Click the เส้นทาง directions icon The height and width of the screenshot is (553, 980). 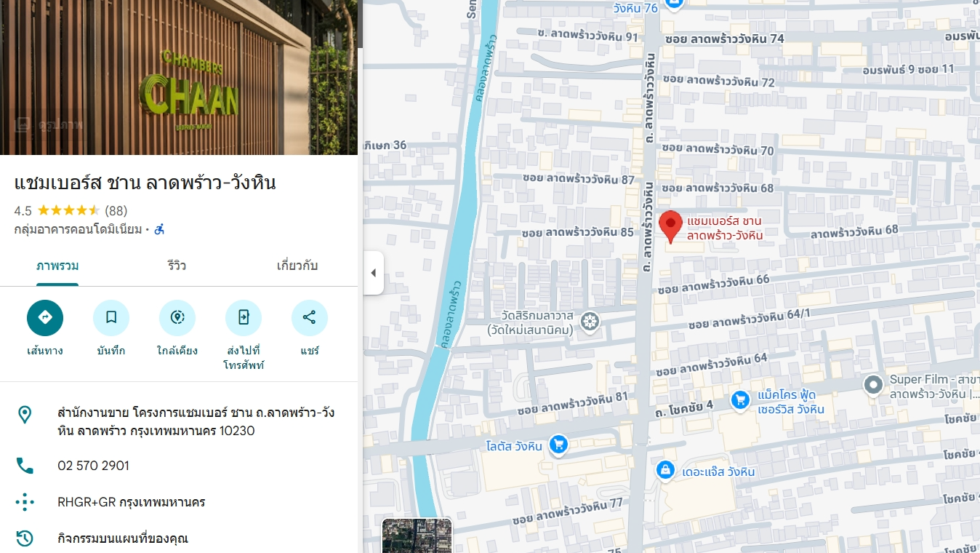45,318
